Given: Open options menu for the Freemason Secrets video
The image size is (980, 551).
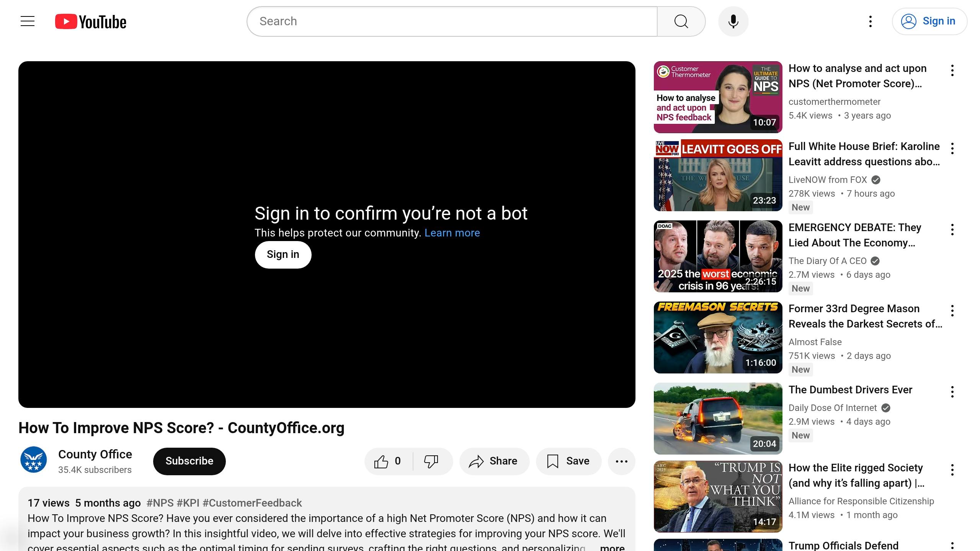Looking at the screenshot, I should pyautogui.click(x=952, y=311).
